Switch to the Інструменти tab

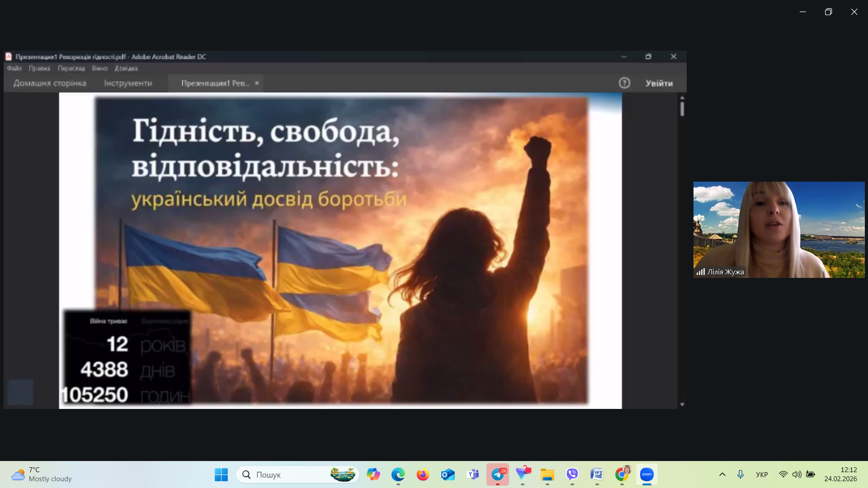click(128, 83)
